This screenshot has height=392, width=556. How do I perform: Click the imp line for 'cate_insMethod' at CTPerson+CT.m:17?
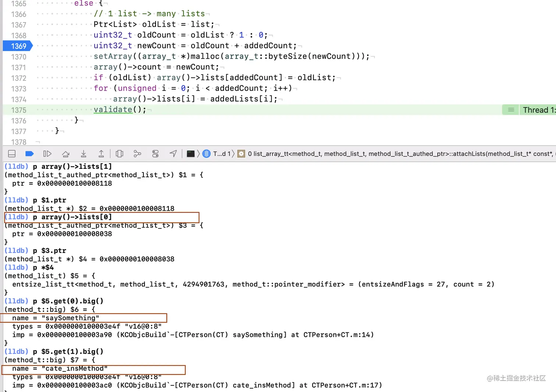click(x=197, y=385)
